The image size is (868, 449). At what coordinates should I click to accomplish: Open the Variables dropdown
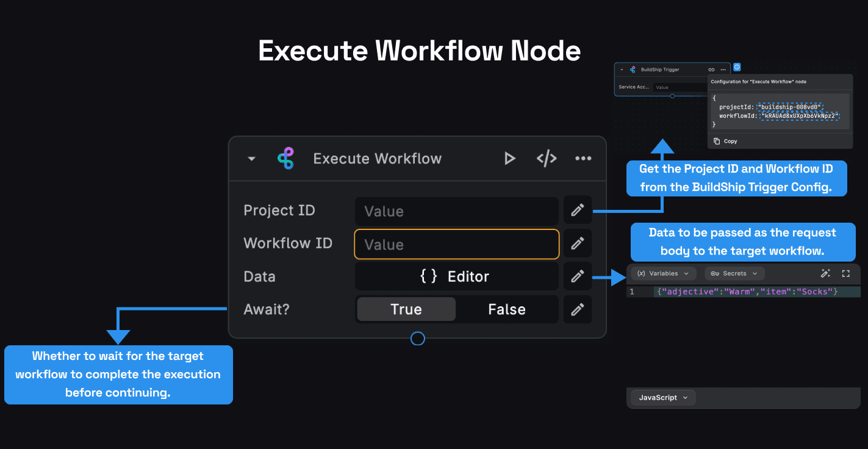[x=663, y=273]
